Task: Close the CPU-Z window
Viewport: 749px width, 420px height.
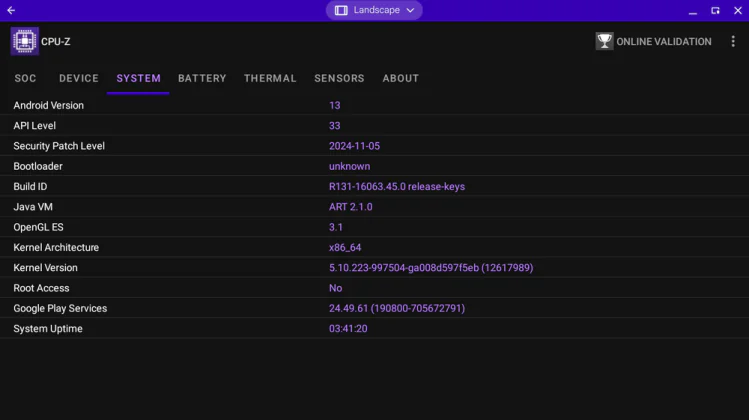Action: click(x=738, y=11)
